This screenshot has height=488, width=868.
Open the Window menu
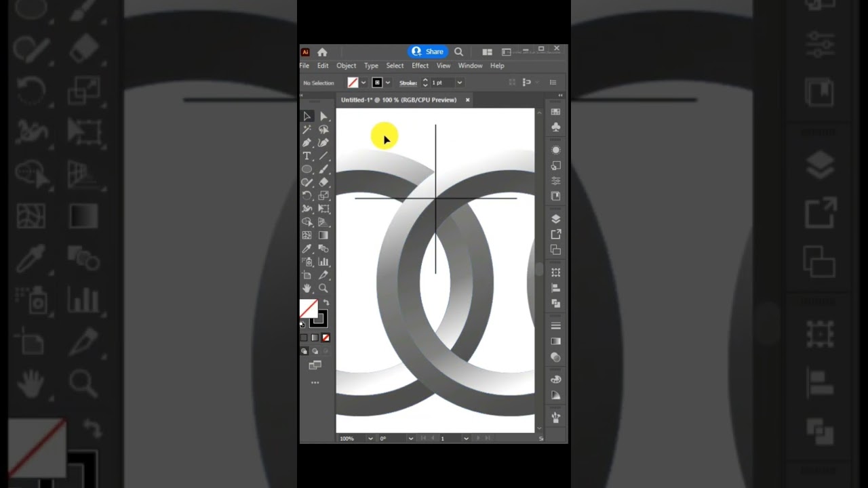click(x=470, y=66)
